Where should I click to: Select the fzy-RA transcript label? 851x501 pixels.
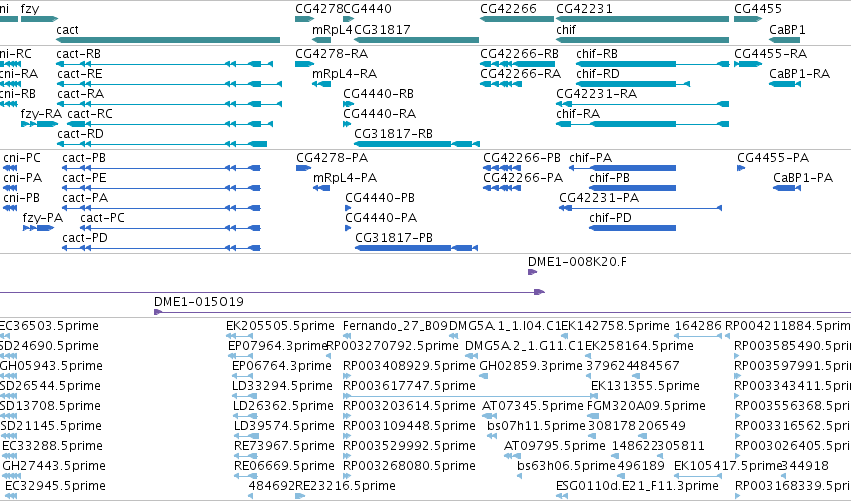click(x=41, y=114)
